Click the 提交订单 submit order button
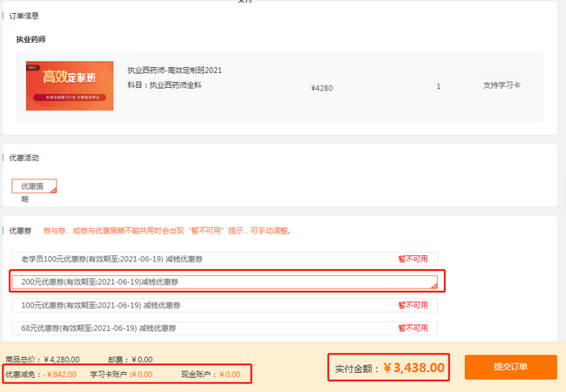The height and width of the screenshot is (392, 566). coord(510,367)
